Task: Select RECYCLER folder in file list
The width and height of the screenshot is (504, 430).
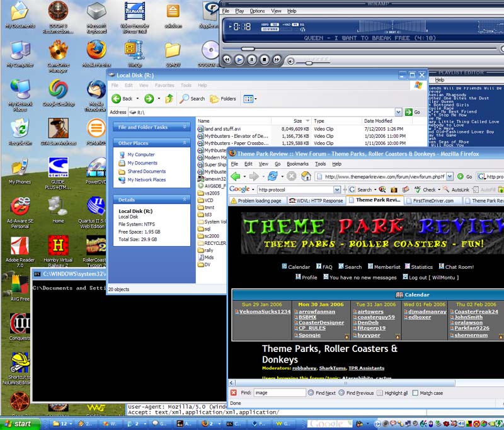Action: tap(215, 243)
